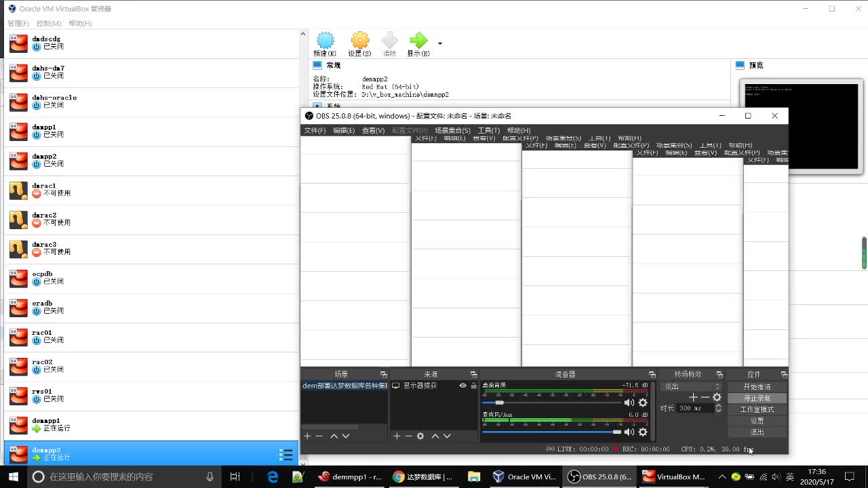Remove scene using 场景 minus icon
868x488 pixels.
coord(319,436)
